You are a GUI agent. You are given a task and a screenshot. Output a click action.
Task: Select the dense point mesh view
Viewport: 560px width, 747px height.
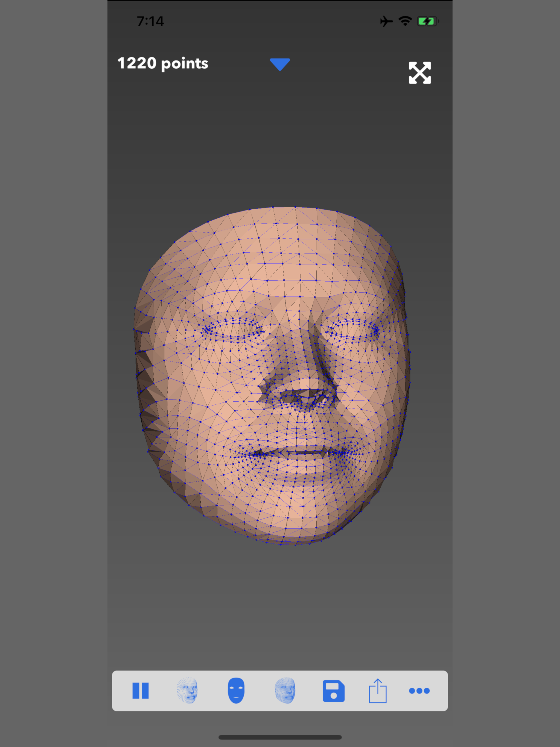(285, 691)
